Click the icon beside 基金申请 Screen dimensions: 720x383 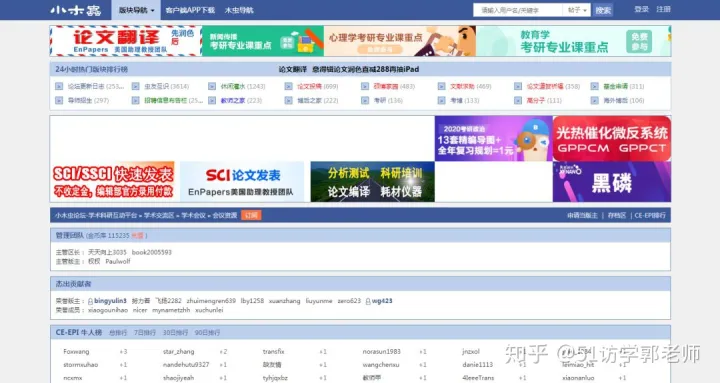coord(595,86)
